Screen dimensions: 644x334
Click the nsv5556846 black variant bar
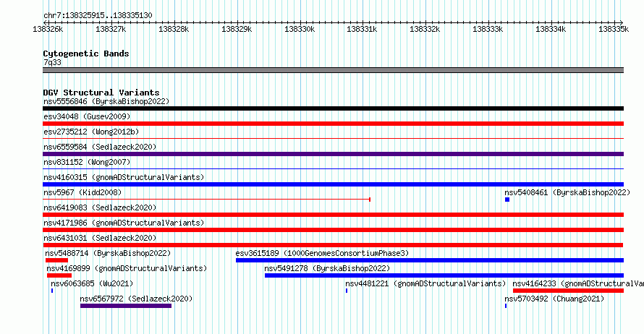point(333,108)
